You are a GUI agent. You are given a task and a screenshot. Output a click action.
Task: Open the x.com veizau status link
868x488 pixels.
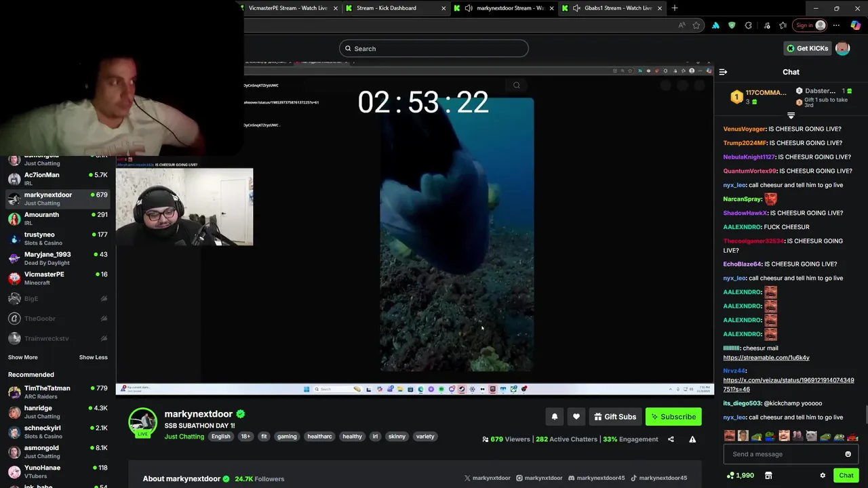point(789,385)
